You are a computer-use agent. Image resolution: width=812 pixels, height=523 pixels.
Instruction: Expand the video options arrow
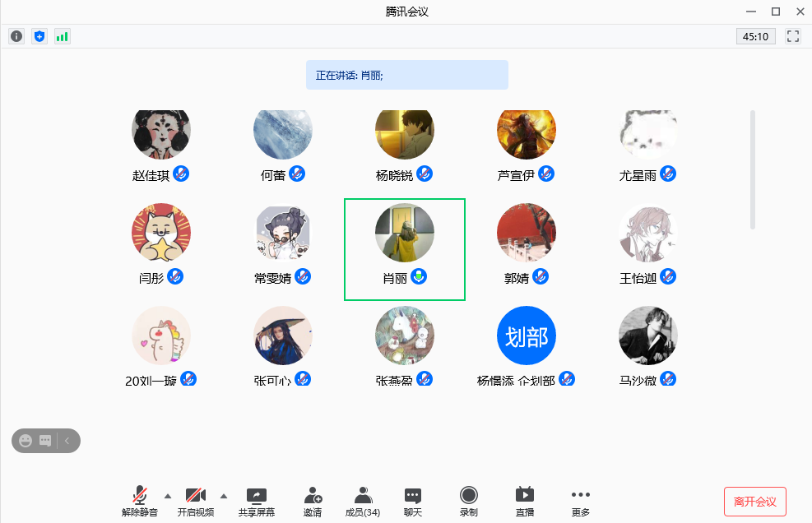point(224,496)
